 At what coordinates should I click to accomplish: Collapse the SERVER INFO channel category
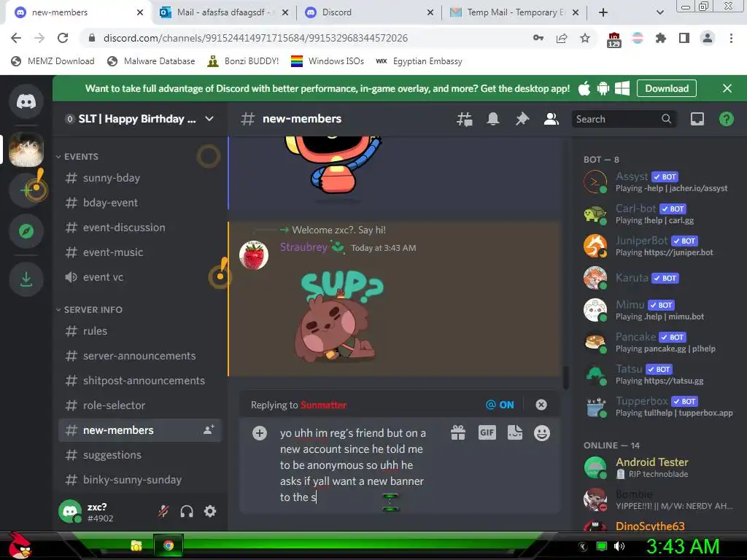(x=89, y=309)
